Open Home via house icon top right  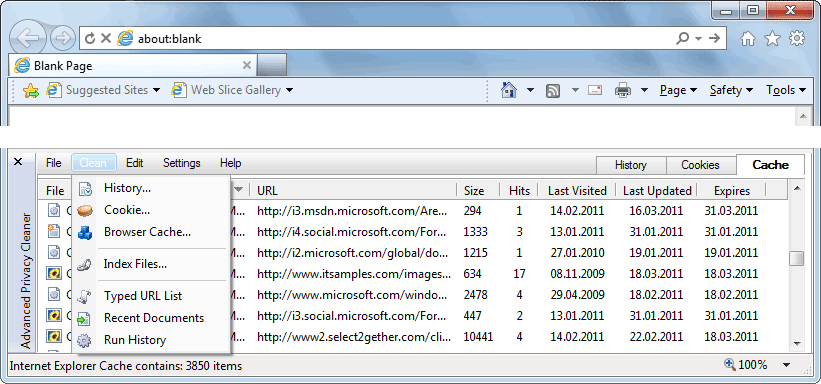748,38
